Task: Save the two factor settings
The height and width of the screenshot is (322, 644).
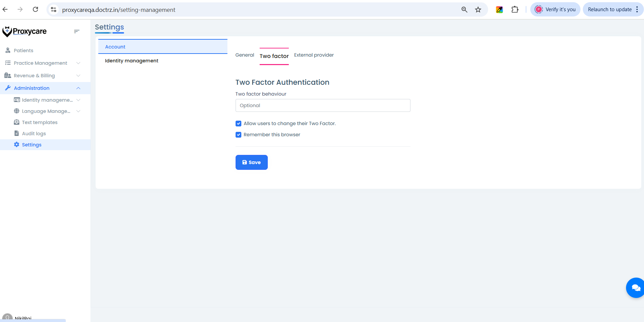Action: click(251, 162)
